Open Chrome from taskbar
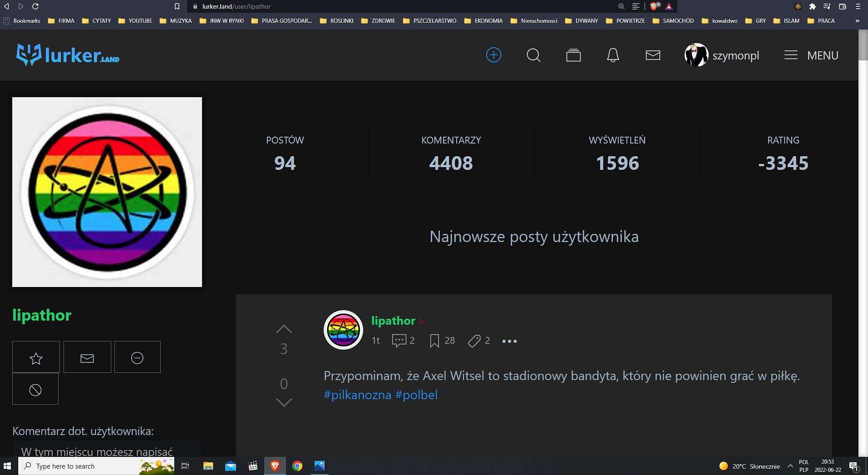 click(297, 466)
